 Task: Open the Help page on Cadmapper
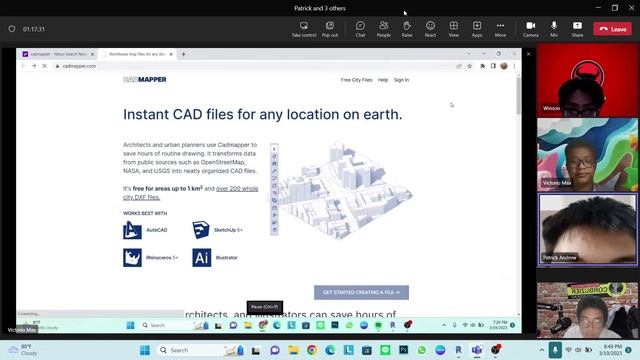tap(383, 80)
